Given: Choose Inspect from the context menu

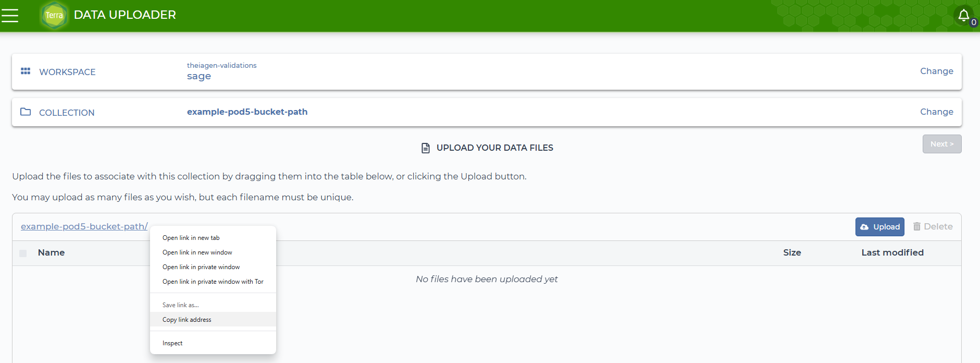Looking at the screenshot, I should click(172, 343).
